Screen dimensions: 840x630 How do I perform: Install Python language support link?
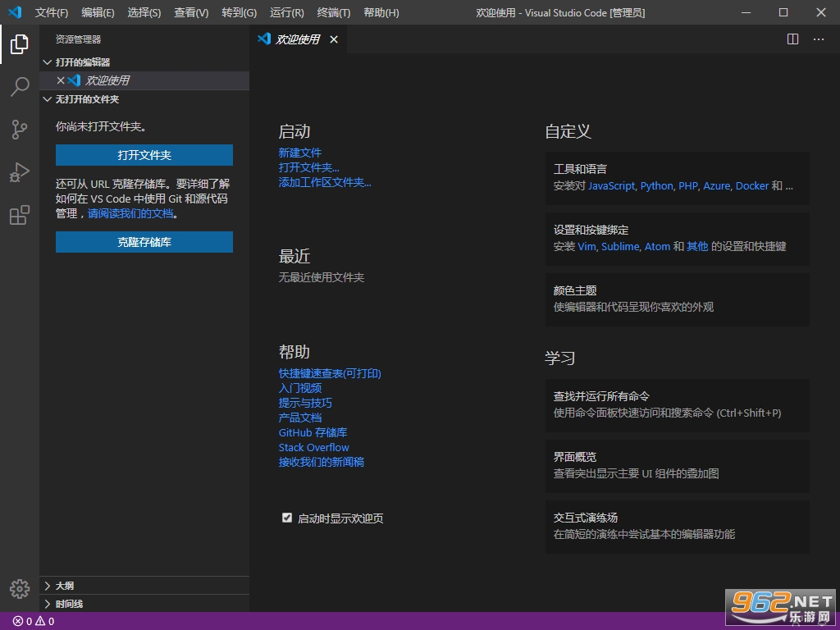pos(656,186)
